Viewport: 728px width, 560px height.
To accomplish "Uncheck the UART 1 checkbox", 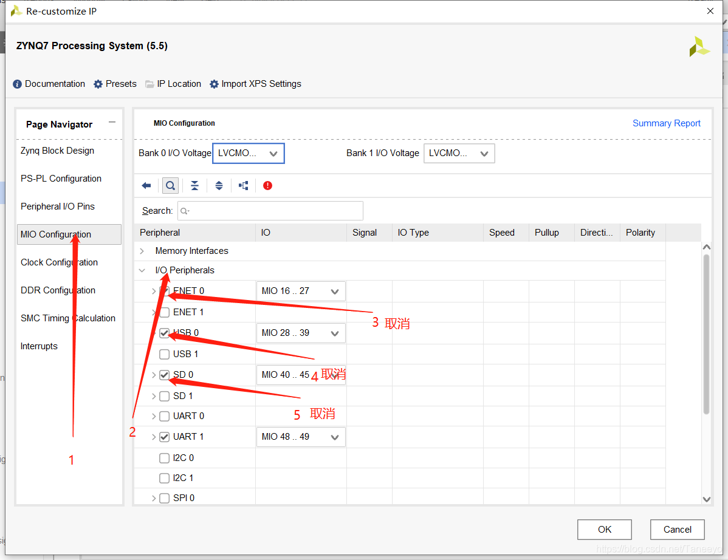I will click(164, 437).
